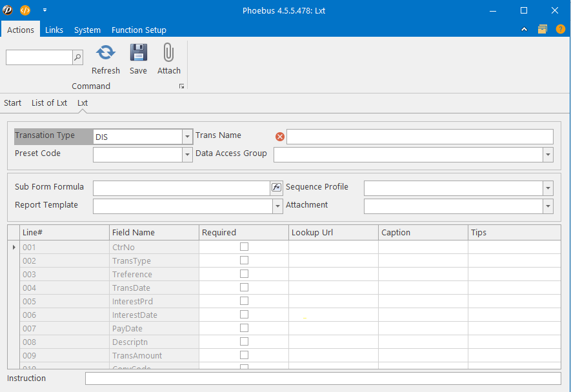Expand the Sequence Profile dropdown list
The height and width of the screenshot is (392, 571).
tap(548, 188)
